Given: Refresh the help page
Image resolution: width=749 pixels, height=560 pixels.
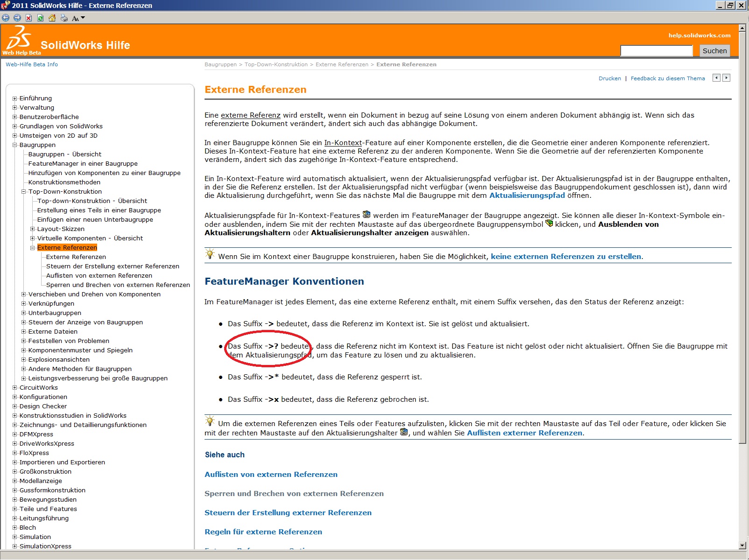Looking at the screenshot, I should point(41,18).
